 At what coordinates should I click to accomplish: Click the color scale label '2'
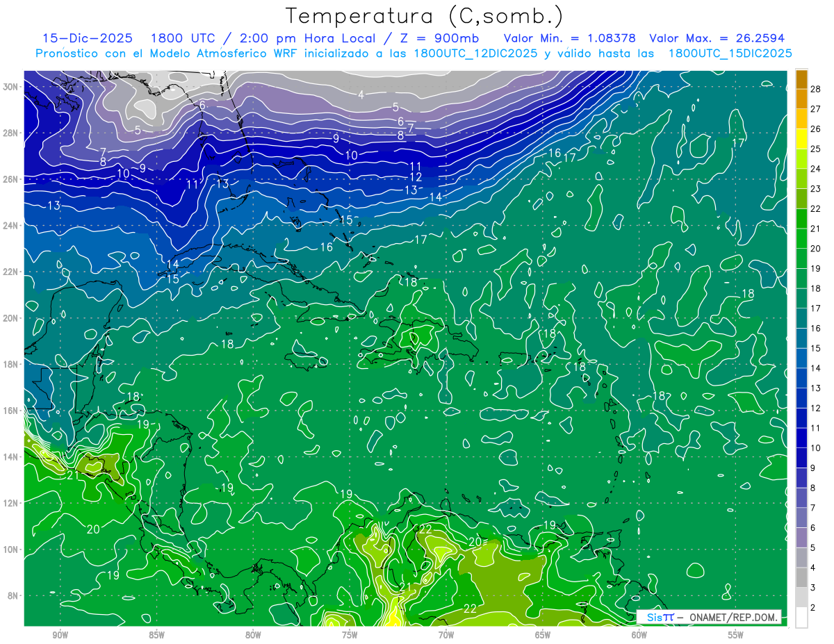813,608
